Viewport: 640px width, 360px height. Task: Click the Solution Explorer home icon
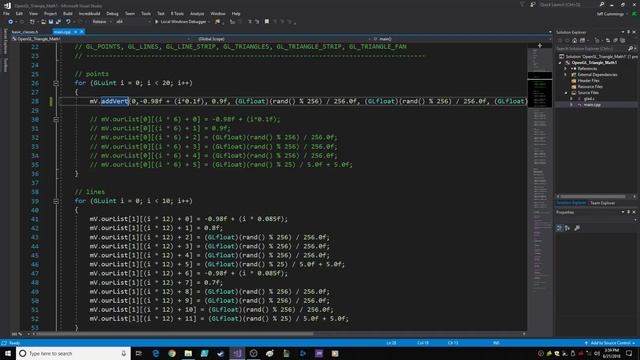[x=575, y=40]
